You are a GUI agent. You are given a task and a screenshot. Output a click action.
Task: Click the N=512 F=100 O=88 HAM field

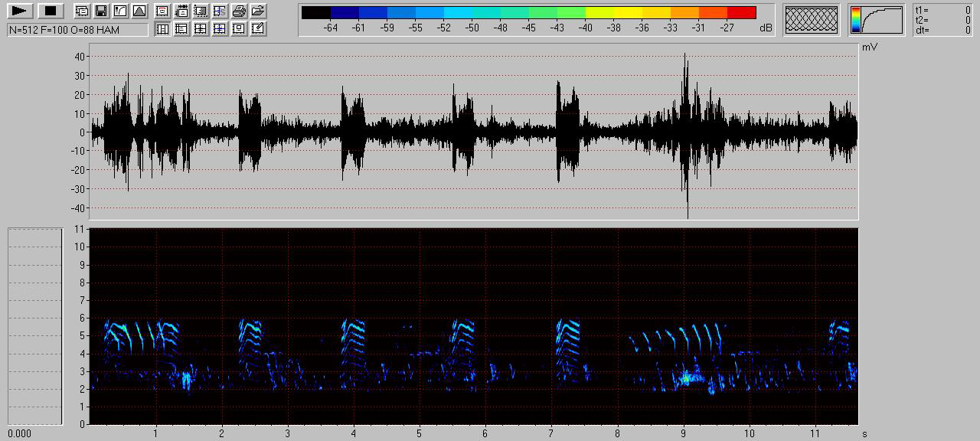coord(77,30)
